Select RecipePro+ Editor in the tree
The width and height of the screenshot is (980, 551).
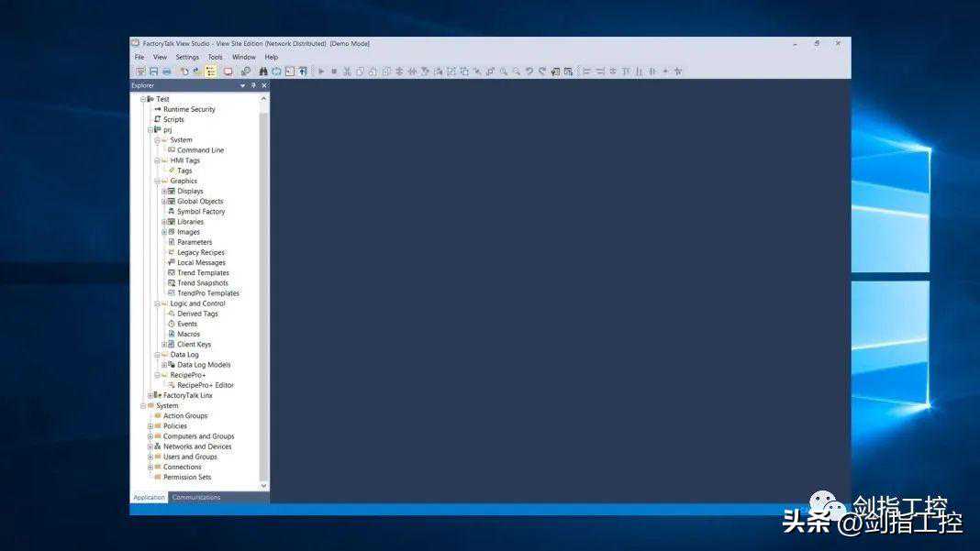(x=205, y=385)
